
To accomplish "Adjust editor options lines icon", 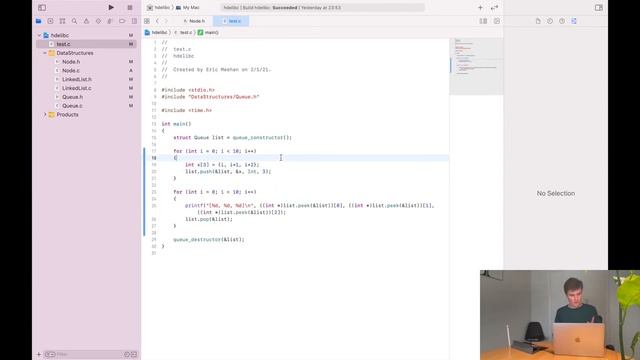I will [483, 21].
